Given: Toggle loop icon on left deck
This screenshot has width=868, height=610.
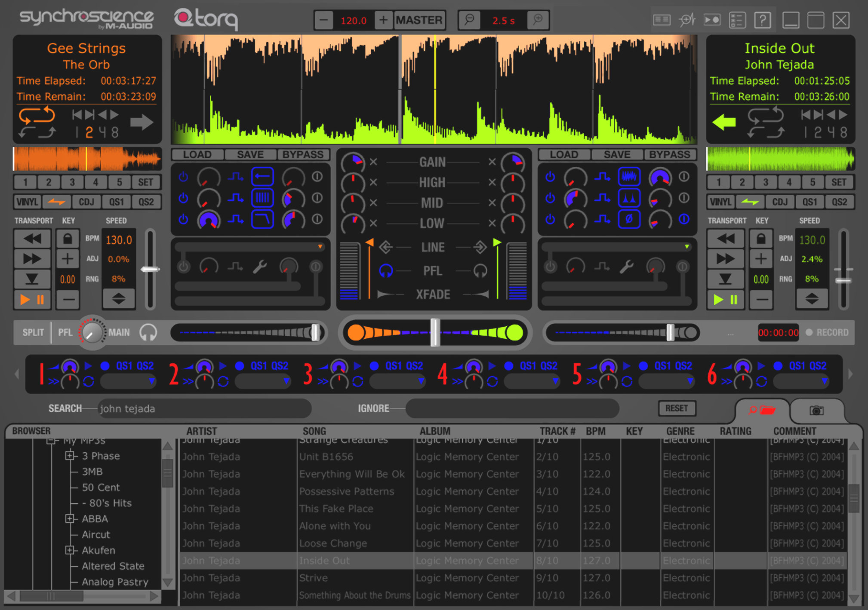Looking at the screenshot, I should coord(37,115).
